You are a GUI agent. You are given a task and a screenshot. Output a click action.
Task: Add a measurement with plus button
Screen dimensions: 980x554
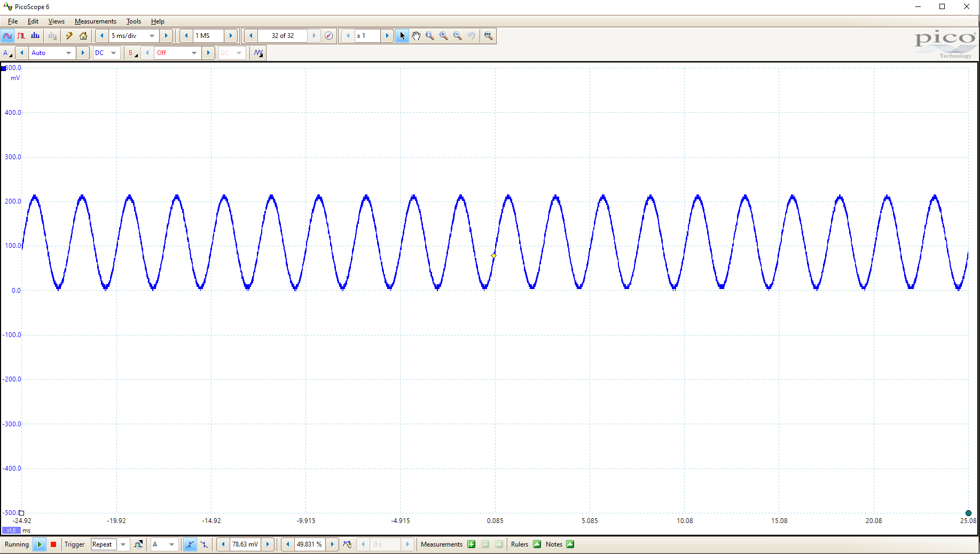[472, 544]
